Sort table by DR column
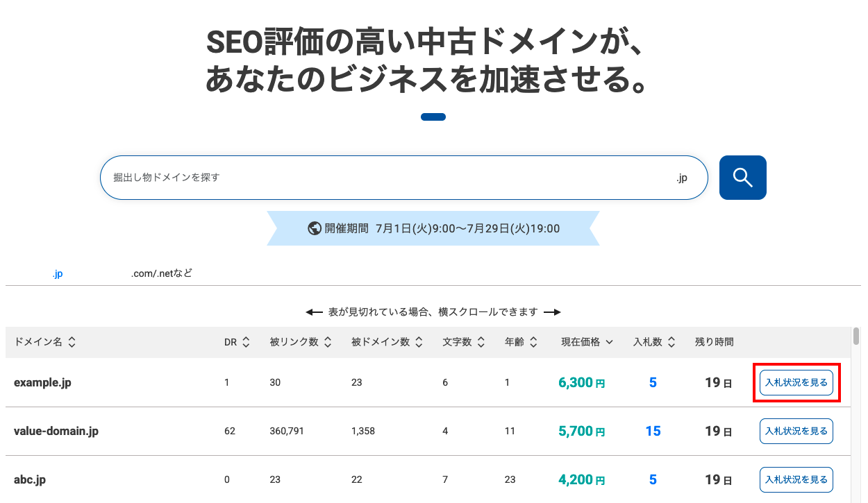Screen dimensions: 868x503 click(x=245, y=342)
